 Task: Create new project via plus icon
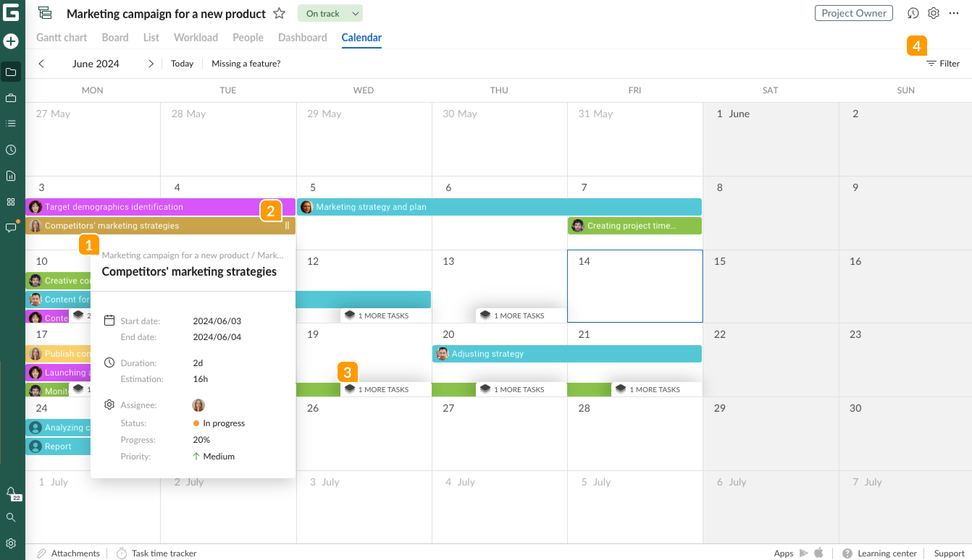pos(11,41)
